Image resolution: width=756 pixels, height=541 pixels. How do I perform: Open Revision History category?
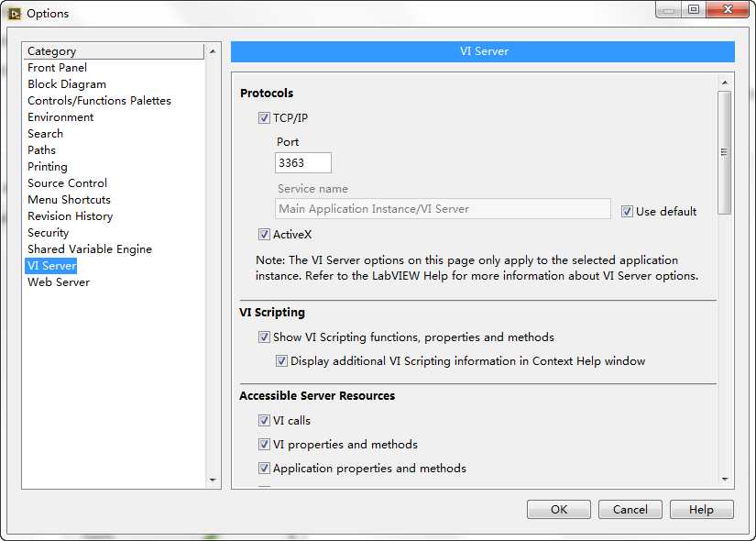coord(71,215)
